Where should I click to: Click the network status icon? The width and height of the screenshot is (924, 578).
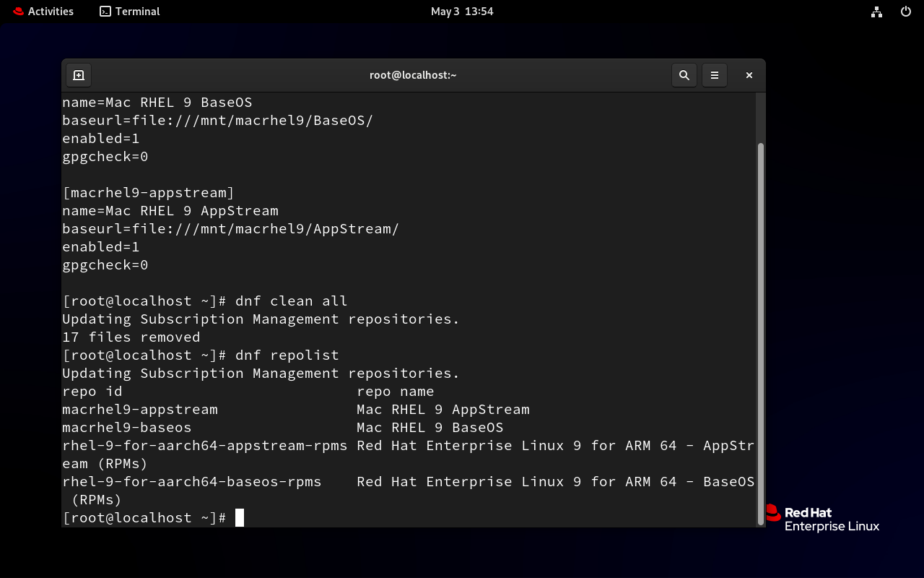(x=876, y=12)
